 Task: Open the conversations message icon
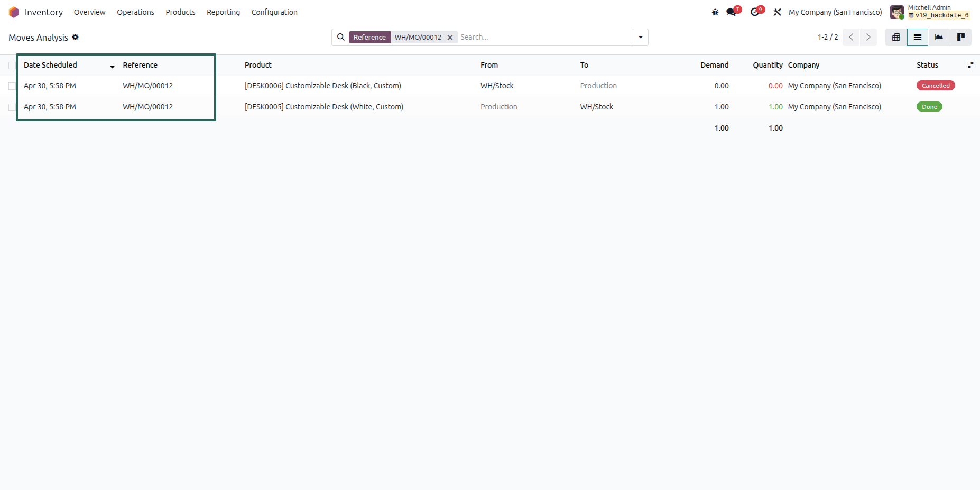[x=732, y=12]
